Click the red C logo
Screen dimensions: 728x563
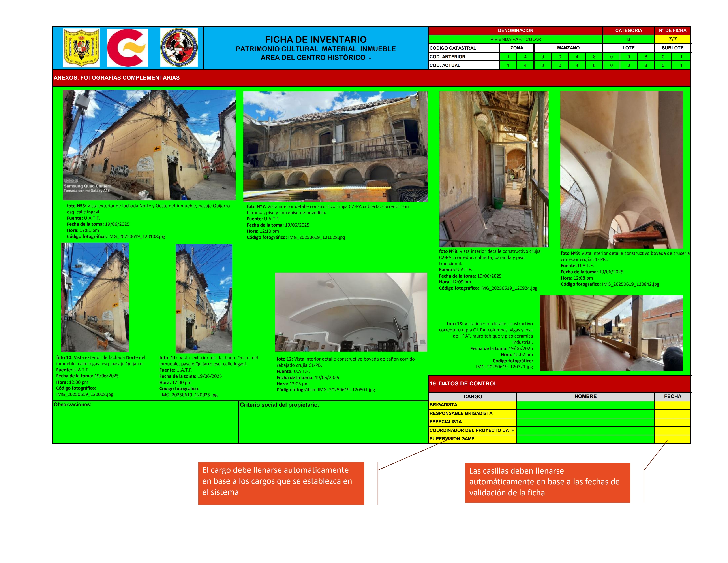tap(128, 48)
